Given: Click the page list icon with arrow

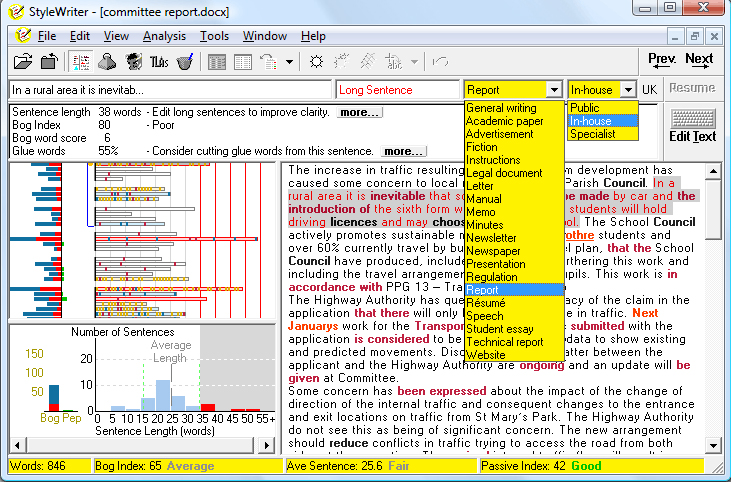Looking at the screenshot, I should tap(269, 61).
